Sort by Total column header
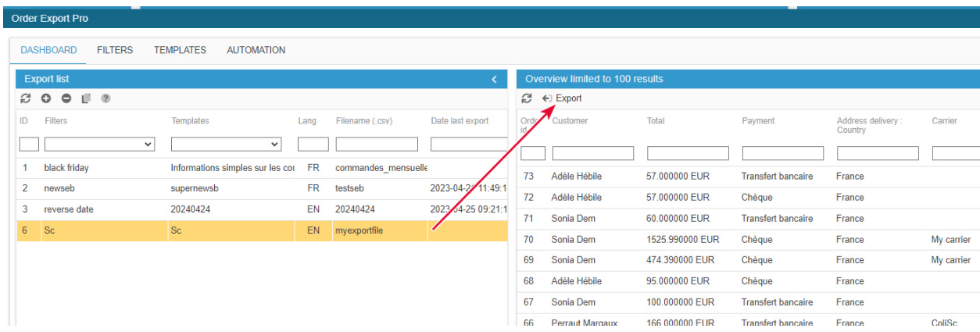 click(656, 121)
